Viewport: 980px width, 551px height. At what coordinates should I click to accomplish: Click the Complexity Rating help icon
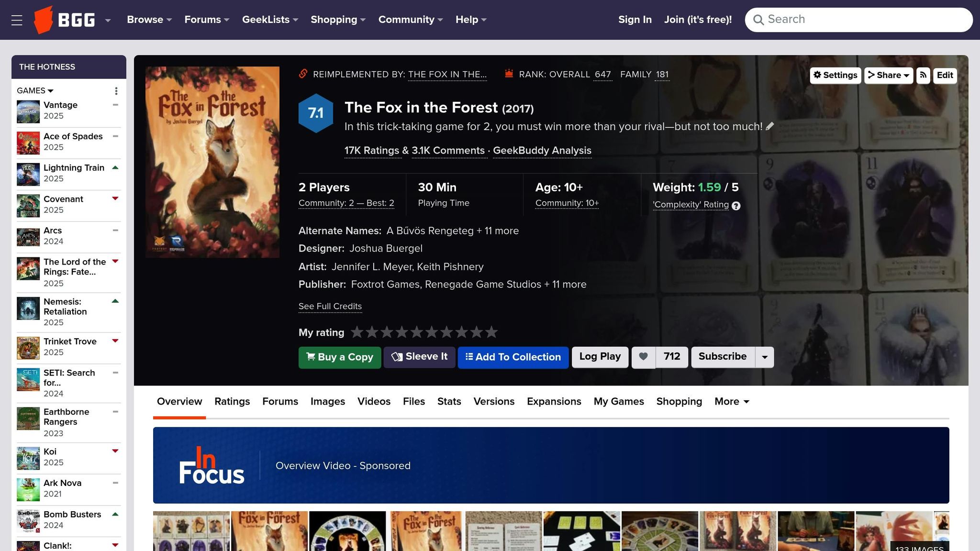[x=736, y=206]
